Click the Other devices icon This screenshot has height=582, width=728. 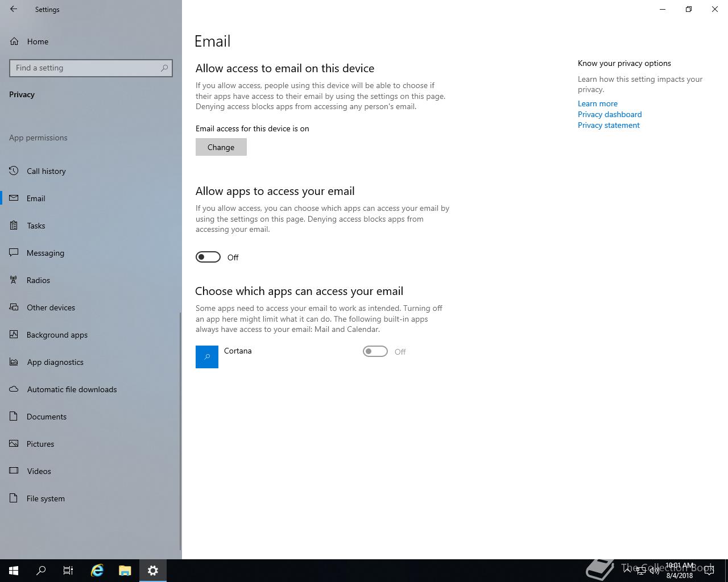tap(14, 307)
